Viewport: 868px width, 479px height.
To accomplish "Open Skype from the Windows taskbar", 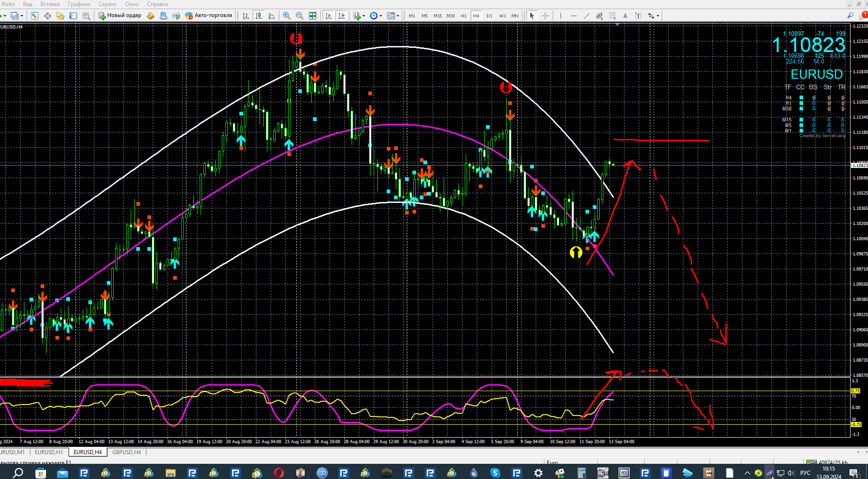I will tap(495, 473).
